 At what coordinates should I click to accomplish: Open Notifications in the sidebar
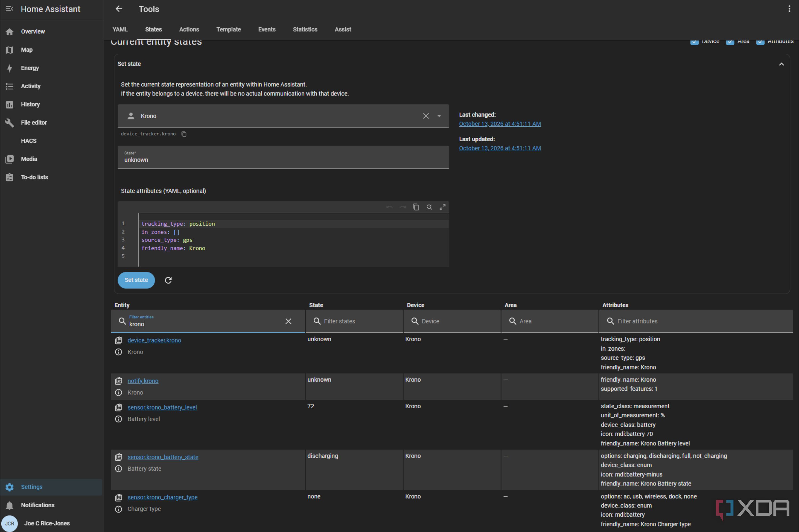(51, 505)
